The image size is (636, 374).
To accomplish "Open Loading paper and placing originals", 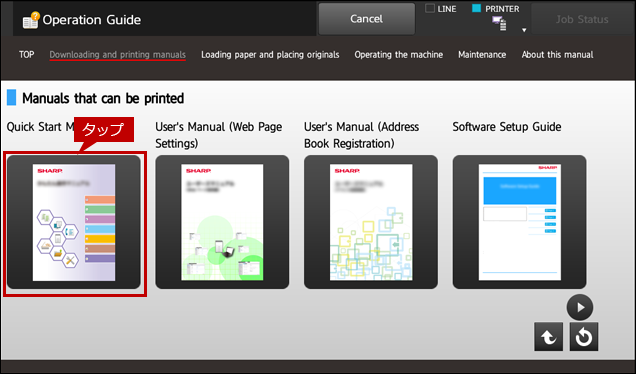I will 270,55.
